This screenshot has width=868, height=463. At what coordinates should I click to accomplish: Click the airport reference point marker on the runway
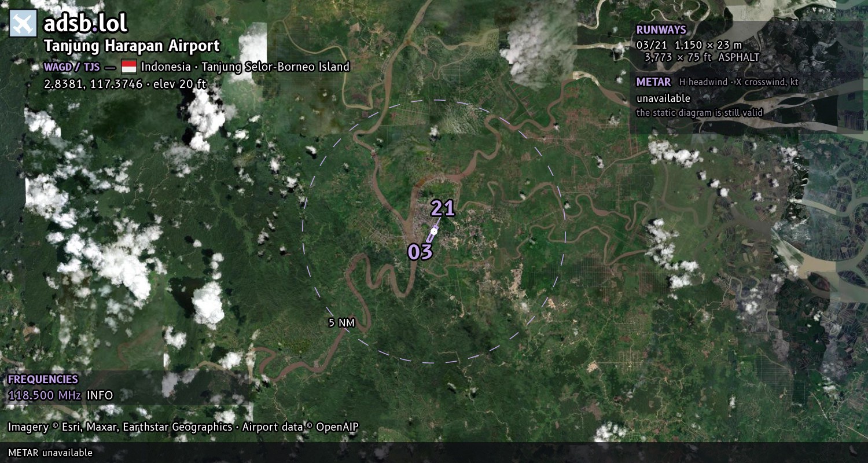(434, 231)
